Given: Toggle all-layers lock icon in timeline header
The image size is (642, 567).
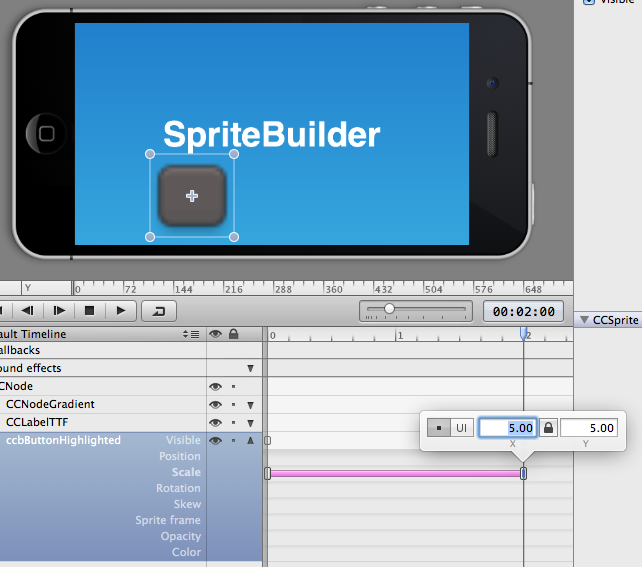Looking at the screenshot, I should pos(233,334).
